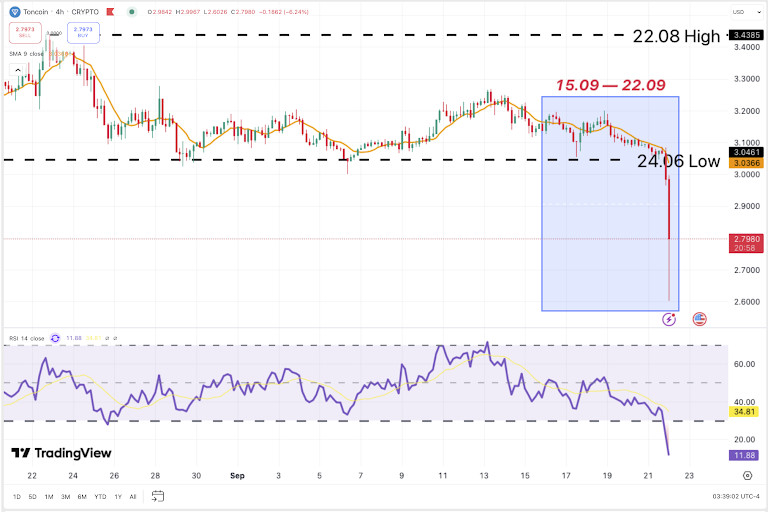Click the 60.00 RSI scale value
Screen dimensions: 768x512
tap(744, 364)
